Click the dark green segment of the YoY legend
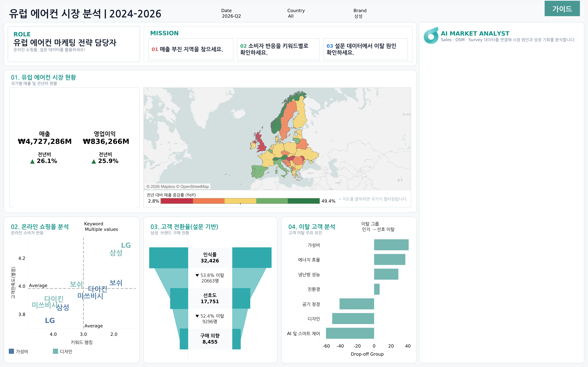The width and height of the screenshot is (588, 367). coord(304,201)
